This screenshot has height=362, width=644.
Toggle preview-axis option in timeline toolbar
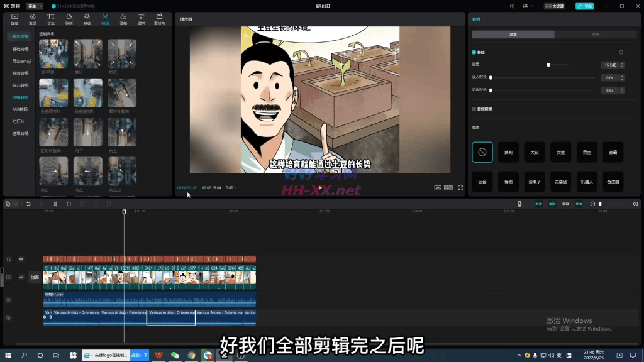point(579,204)
